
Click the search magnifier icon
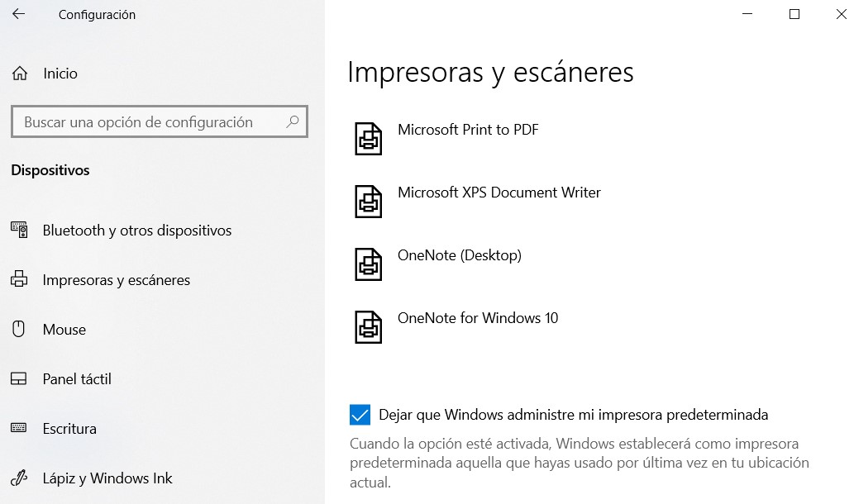pyautogui.click(x=293, y=121)
